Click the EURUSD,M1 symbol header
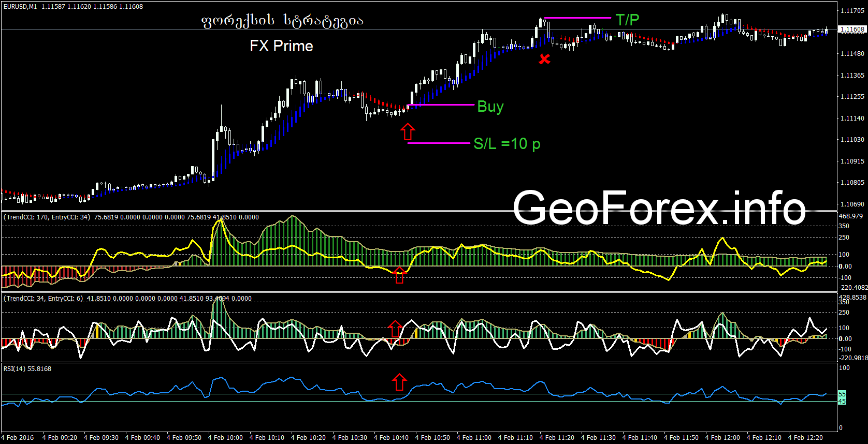868x444 pixels. pos(20,7)
